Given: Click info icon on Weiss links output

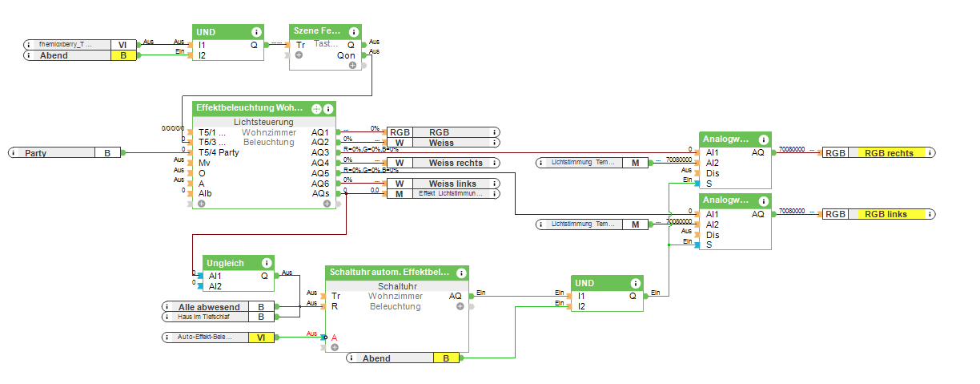Looking at the screenshot, I should tap(494, 184).
